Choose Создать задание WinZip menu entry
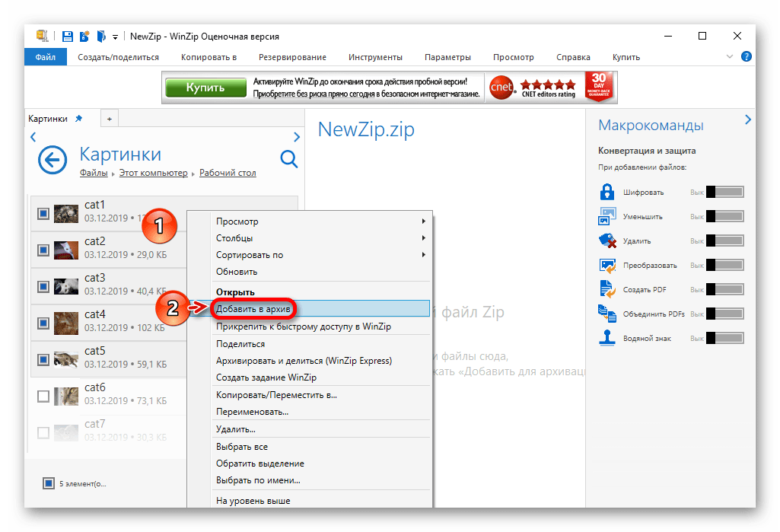This screenshot has height=532, width=780. [320, 377]
